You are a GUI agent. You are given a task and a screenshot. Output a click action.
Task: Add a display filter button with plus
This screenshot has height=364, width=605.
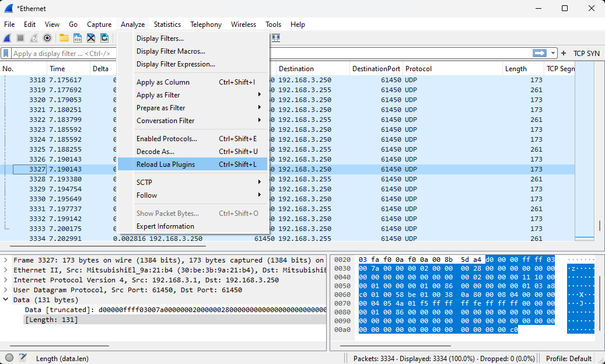564,53
